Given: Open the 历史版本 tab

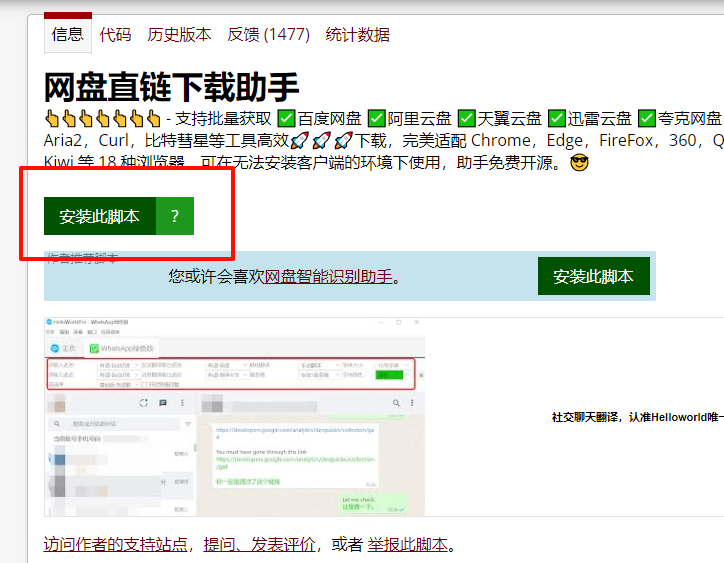Looking at the screenshot, I should point(179,35).
